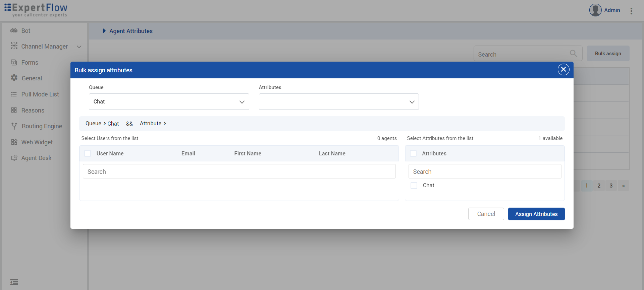
Task: Click the First Name column header
Action: pyautogui.click(x=248, y=153)
